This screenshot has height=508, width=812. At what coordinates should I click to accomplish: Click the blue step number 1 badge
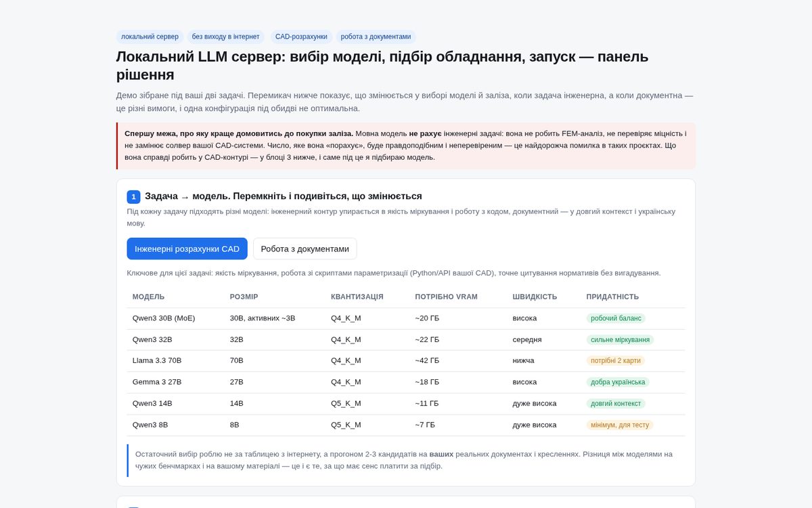click(133, 197)
